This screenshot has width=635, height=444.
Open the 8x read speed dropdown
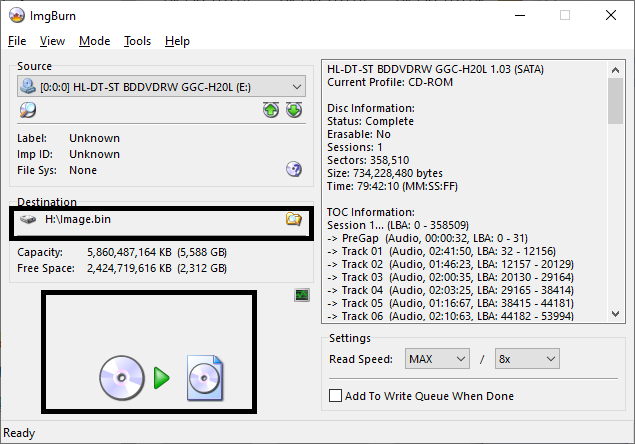[527, 359]
